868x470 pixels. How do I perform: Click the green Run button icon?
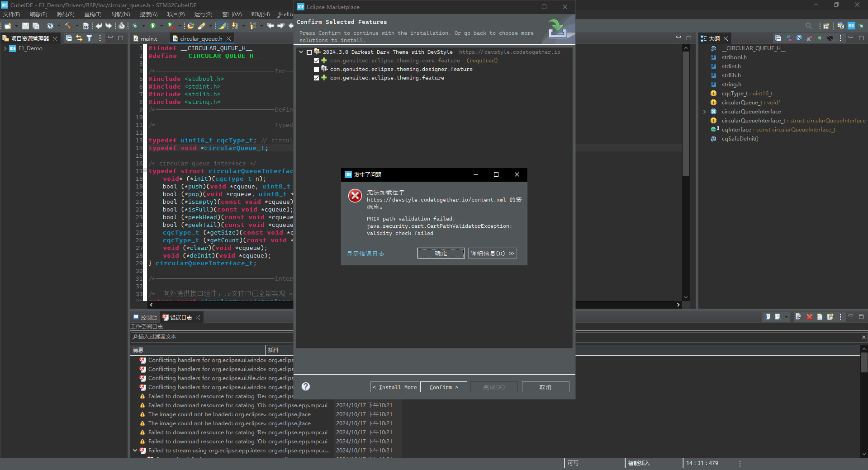click(x=153, y=26)
